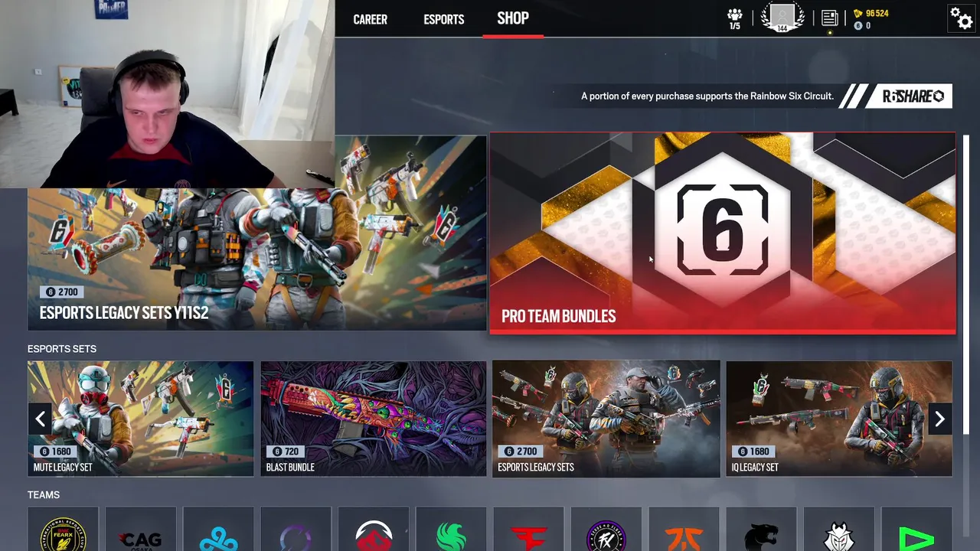980x551 pixels.
Task: Click the 'TEAMS' section heading
Action: pos(44,495)
